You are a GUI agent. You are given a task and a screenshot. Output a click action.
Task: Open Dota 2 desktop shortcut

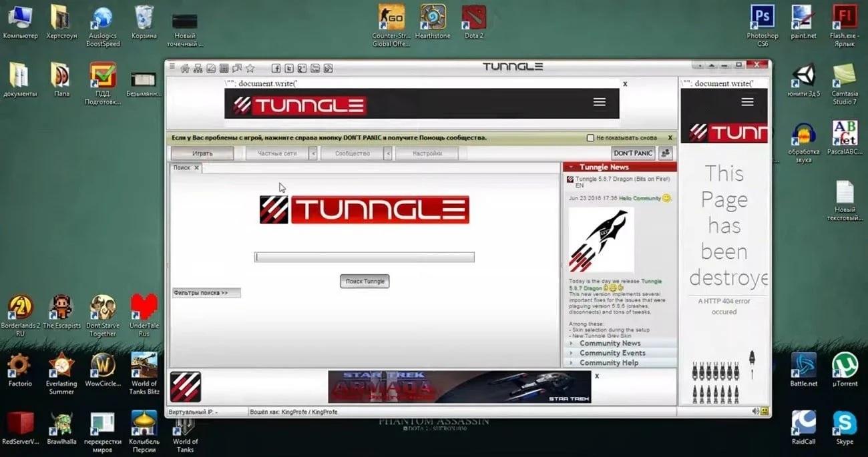473,22
